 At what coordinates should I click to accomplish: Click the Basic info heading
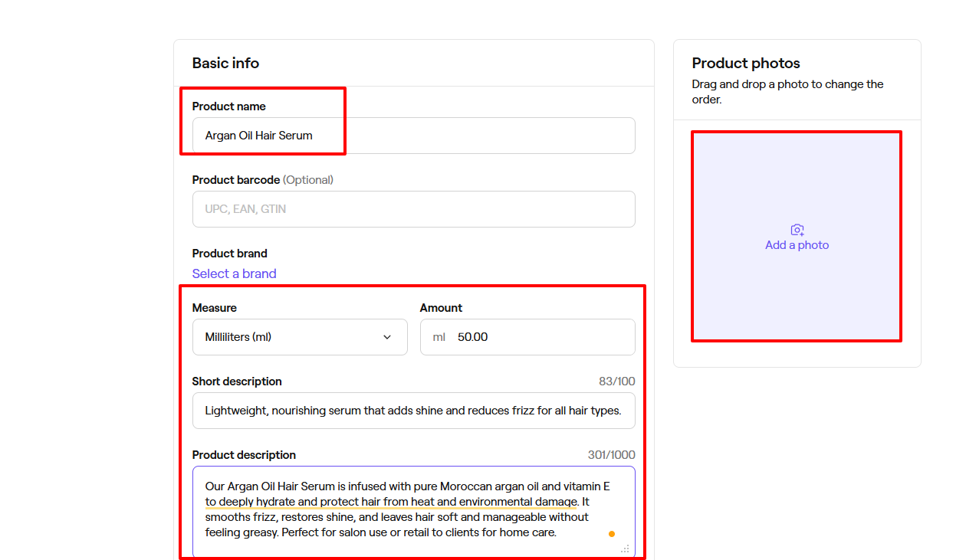[x=226, y=63]
